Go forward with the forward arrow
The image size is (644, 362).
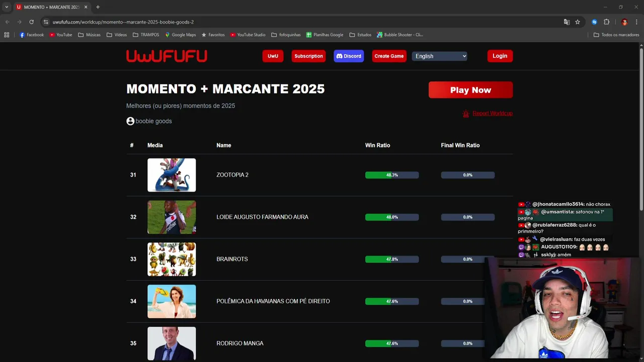coord(19,22)
